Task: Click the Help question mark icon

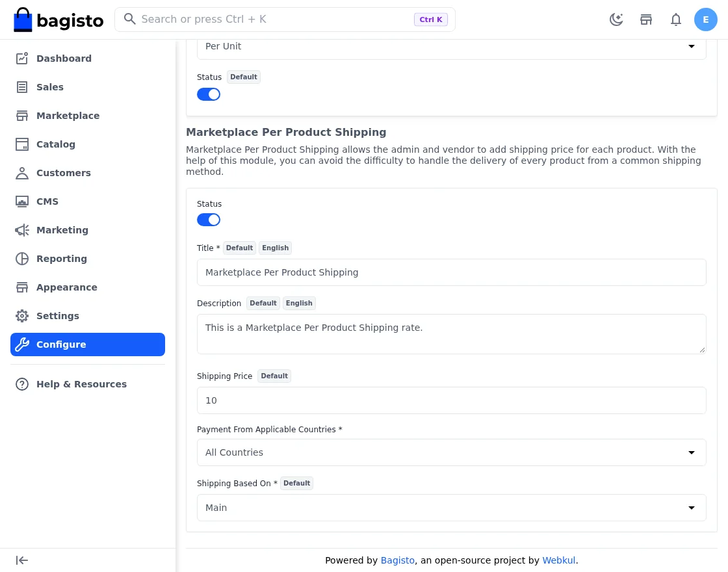Action: click(x=22, y=384)
